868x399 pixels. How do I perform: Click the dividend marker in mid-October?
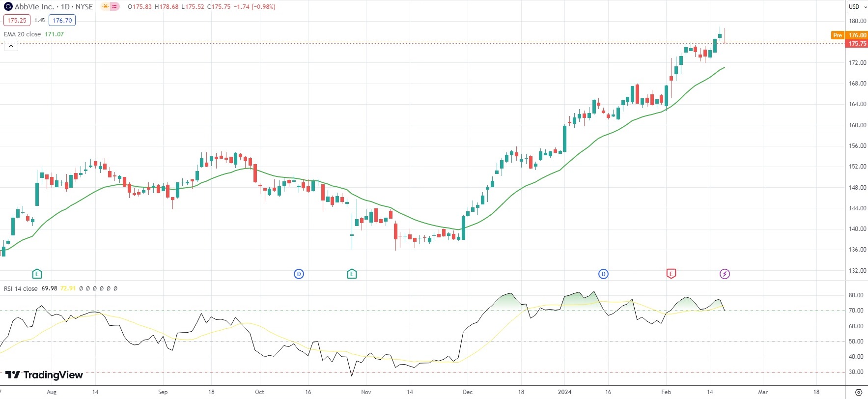299,274
